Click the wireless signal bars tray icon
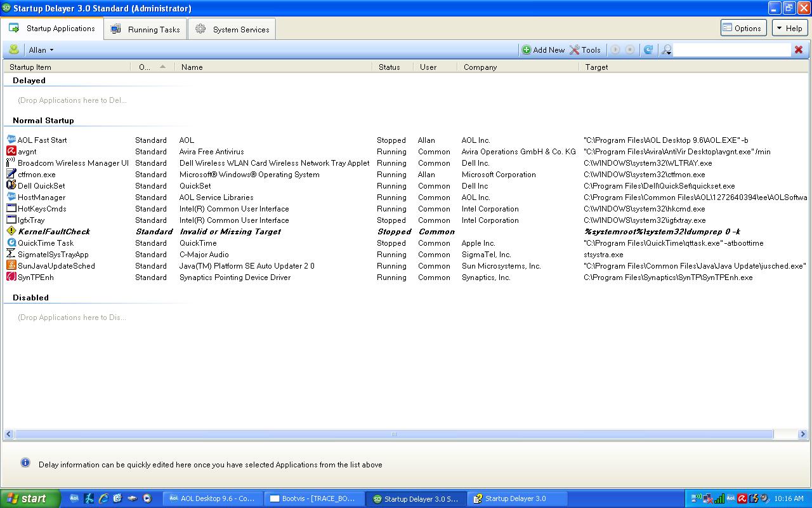The height and width of the screenshot is (508, 812). 719,498
